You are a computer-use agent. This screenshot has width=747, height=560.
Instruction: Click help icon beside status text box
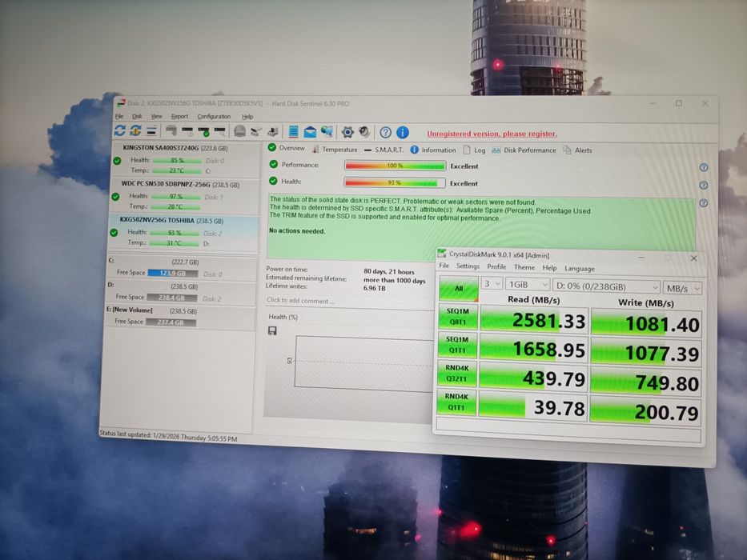[x=704, y=203]
